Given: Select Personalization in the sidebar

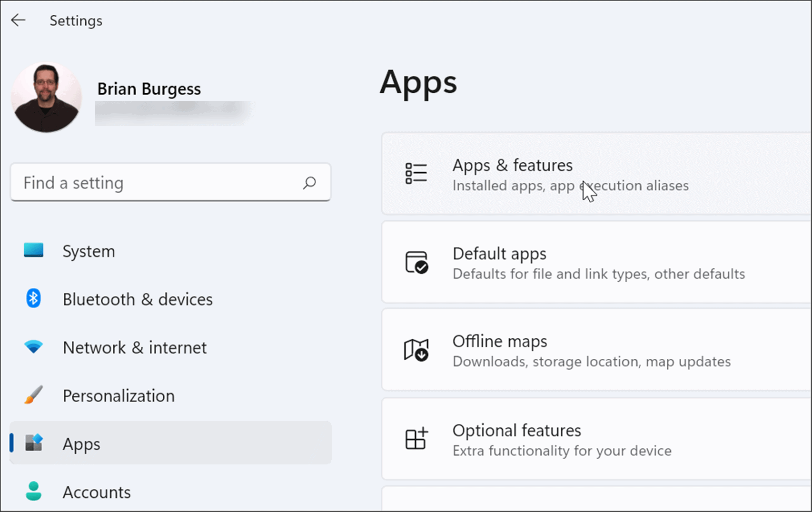Looking at the screenshot, I should tap(118, 395).
